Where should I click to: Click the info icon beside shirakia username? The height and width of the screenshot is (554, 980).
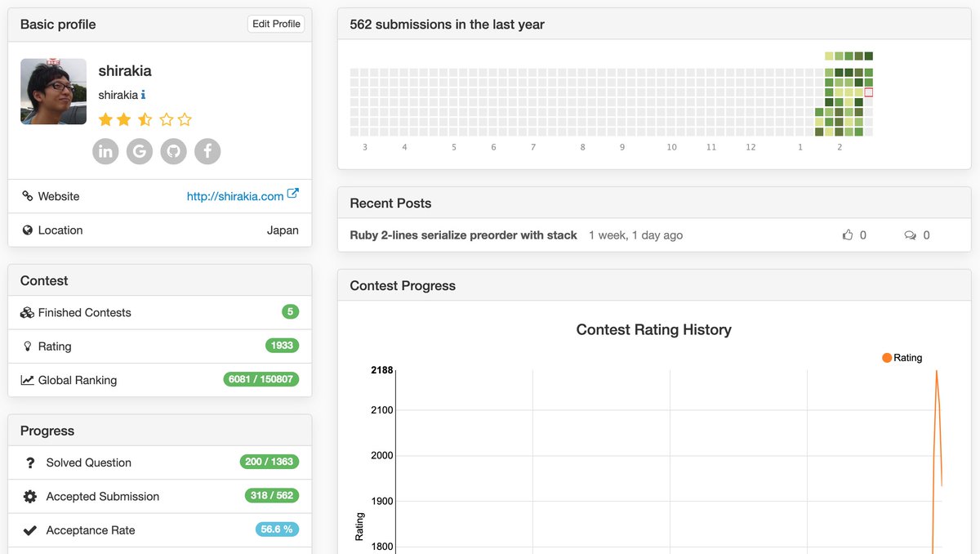(x=144, y=95)
